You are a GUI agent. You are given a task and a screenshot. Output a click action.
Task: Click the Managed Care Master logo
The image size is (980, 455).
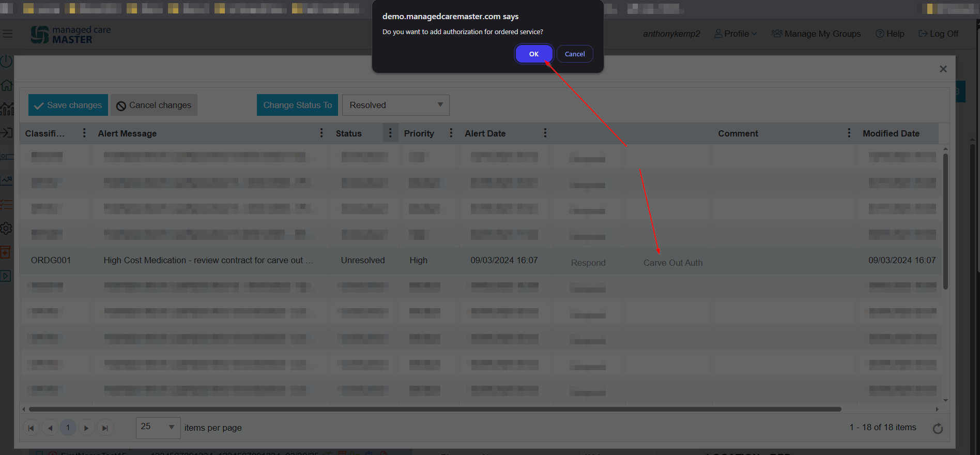(71, 34)
